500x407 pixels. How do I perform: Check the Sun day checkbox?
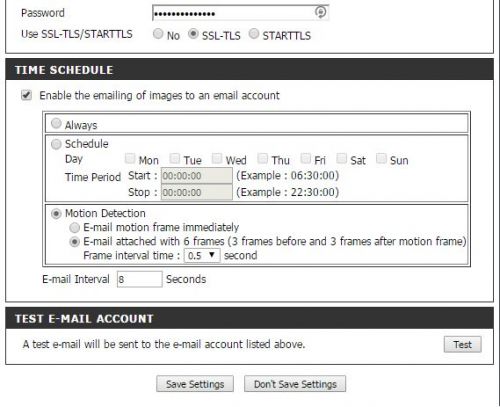coord(381,158)
